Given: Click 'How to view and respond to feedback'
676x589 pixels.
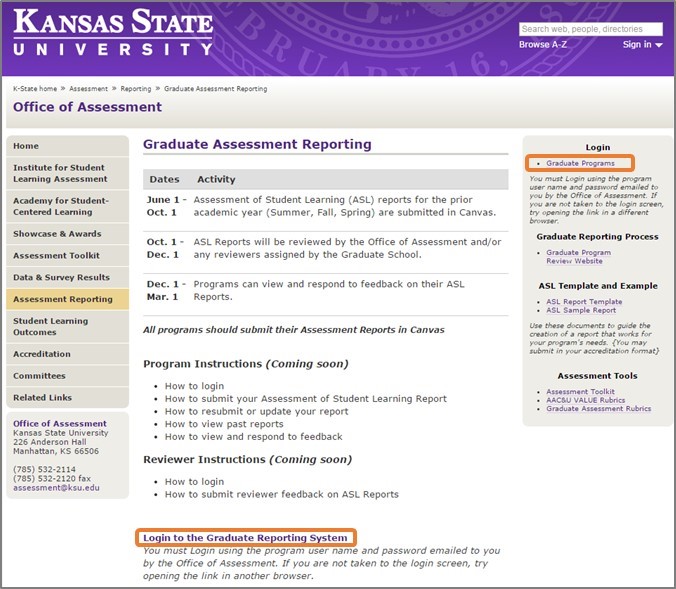Looking at the screenshot, I should point(254,437).
